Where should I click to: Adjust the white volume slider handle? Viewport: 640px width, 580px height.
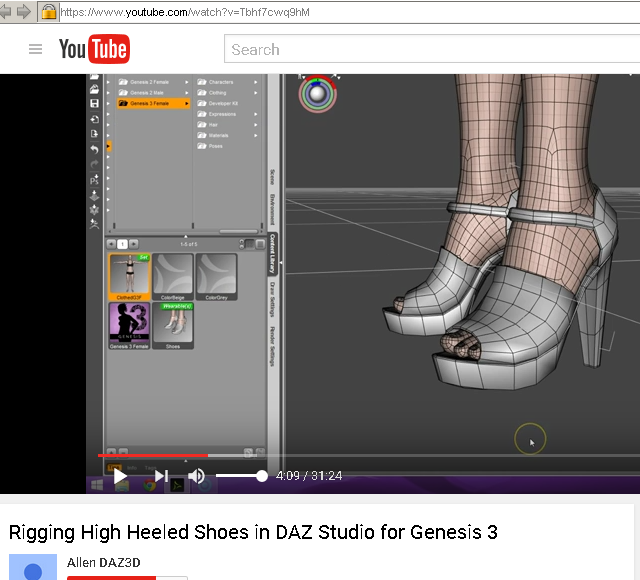262,476
